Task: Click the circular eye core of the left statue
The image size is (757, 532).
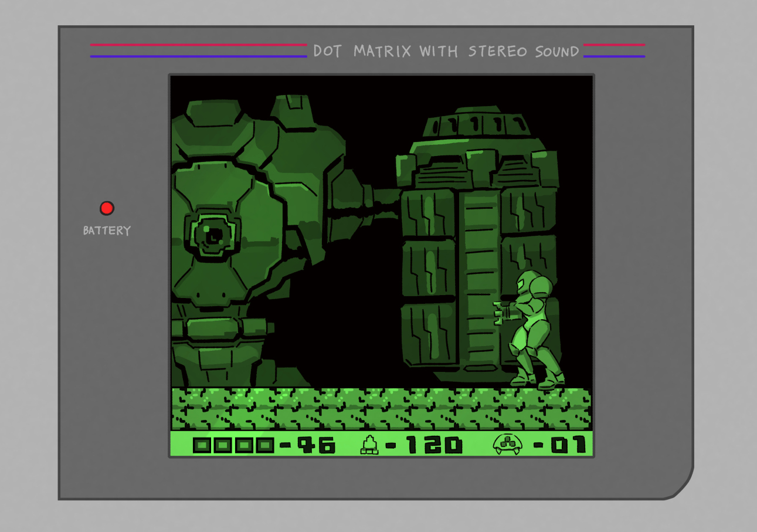Action: 213,235
